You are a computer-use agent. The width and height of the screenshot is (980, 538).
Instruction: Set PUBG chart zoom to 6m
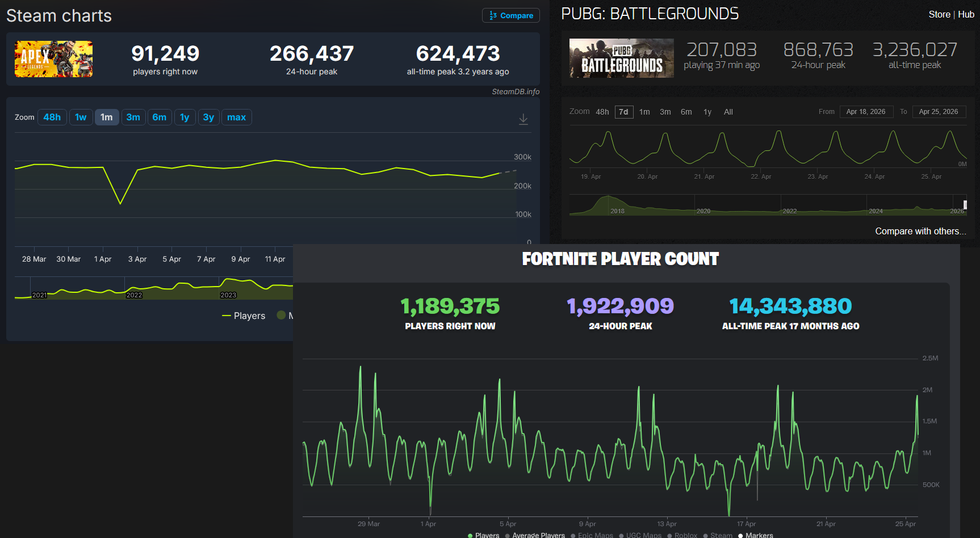coord(686,112)
